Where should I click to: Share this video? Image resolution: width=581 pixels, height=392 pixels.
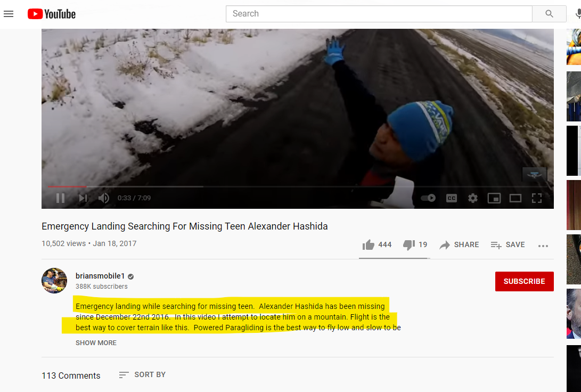coord(459,244)
